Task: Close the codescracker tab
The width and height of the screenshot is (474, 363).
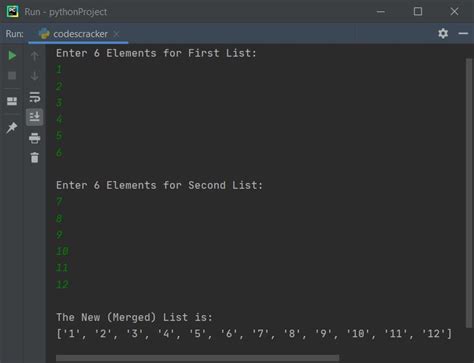Action: tap(116, 34)
